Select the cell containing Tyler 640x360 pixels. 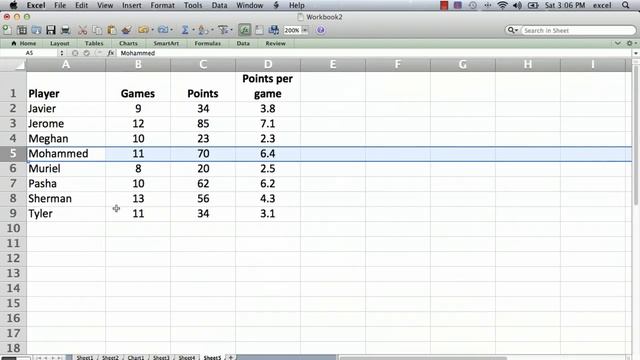(66, 213)
